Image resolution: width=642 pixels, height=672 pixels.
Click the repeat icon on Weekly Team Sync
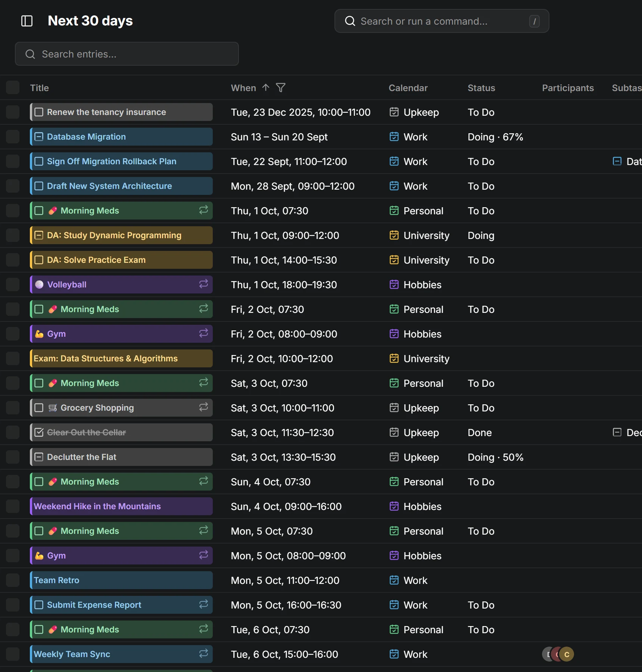203,654
